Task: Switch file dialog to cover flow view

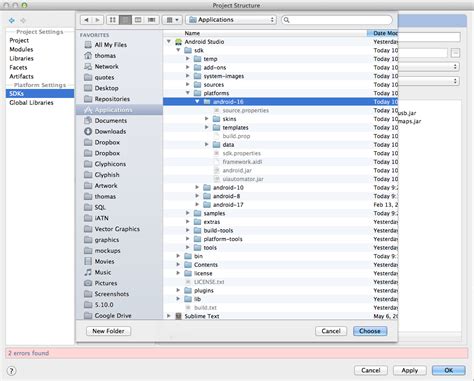Action: click(151, 20)
